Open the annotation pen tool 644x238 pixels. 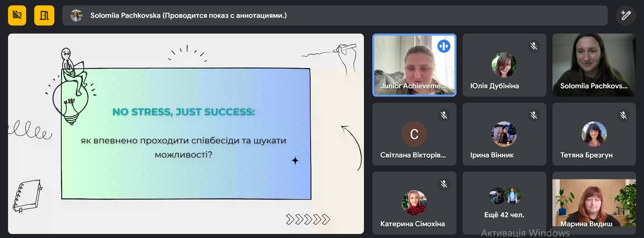[626, 15]
